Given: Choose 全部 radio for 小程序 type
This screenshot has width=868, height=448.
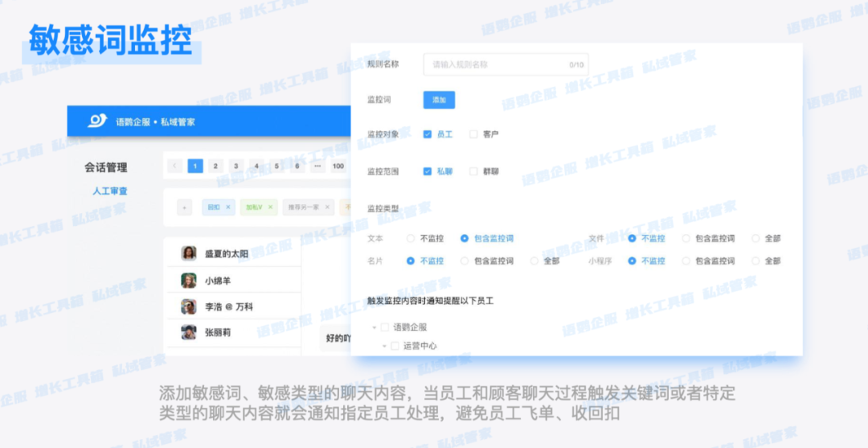Looking at the screenshot, I should [755, 261].
